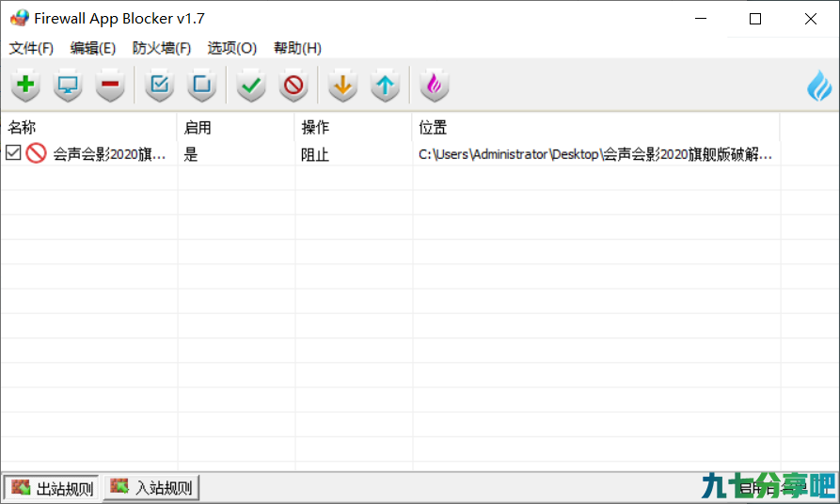The height and width of the screenshot is (504, 840).
Task: Click the C:\Users\Administrator path cell
Action: coord(595,155)
